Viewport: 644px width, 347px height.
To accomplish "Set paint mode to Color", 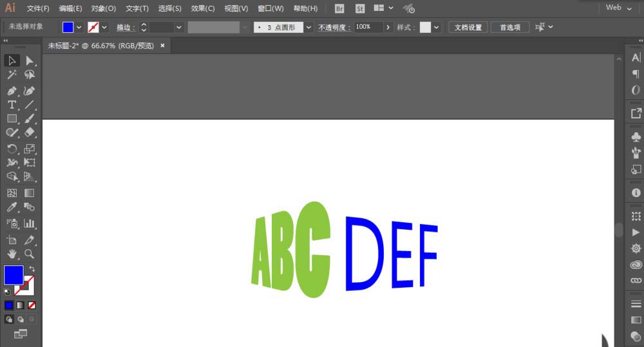I will [x=9, y=305].
